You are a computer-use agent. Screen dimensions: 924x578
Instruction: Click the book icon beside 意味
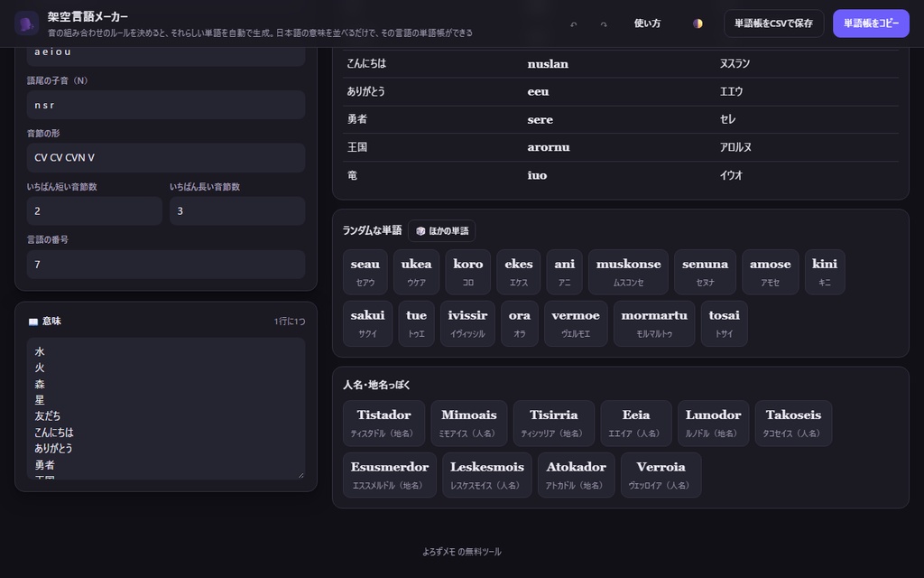pyautogui.click(x=33, y=322)
